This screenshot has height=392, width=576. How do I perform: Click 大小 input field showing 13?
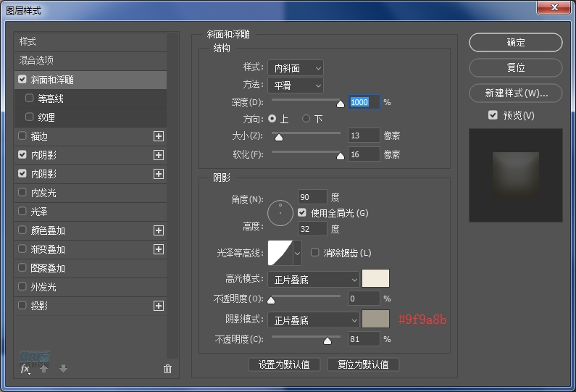point(364,135)
